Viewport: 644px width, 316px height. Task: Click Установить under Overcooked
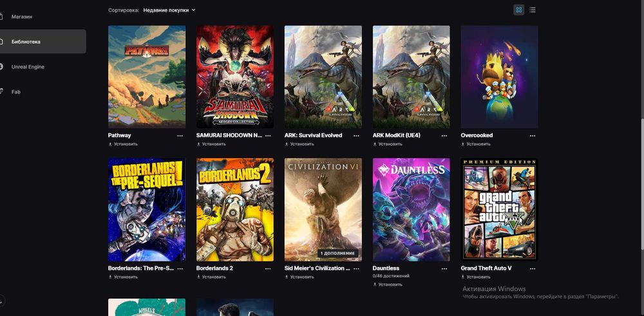click(x=476, y=144)
